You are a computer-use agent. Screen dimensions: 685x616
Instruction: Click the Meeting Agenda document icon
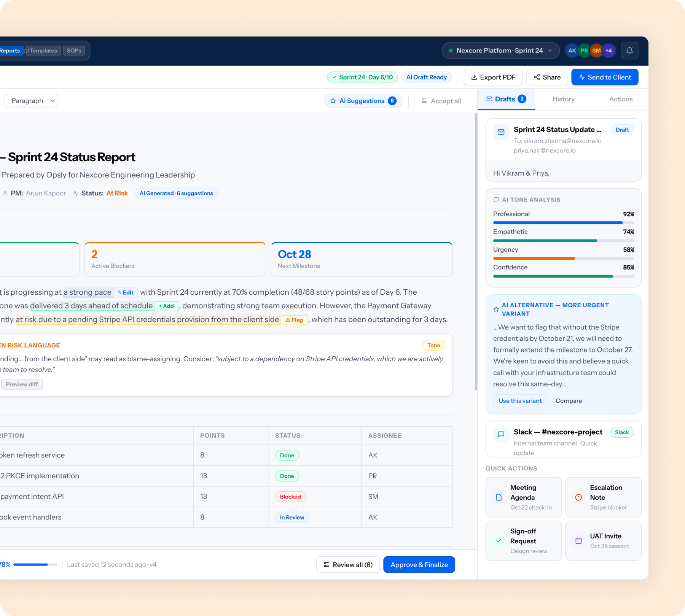(x=499, y=497)
